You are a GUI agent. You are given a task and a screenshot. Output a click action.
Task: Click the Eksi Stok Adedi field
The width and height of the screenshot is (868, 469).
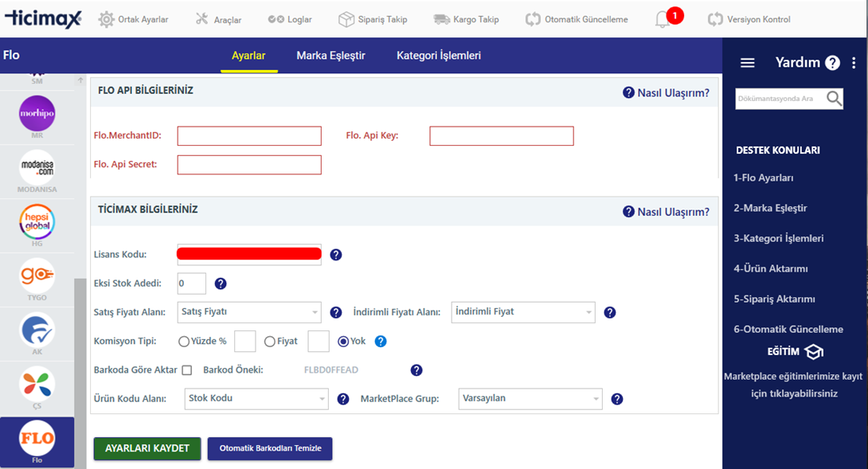(192, 283)
